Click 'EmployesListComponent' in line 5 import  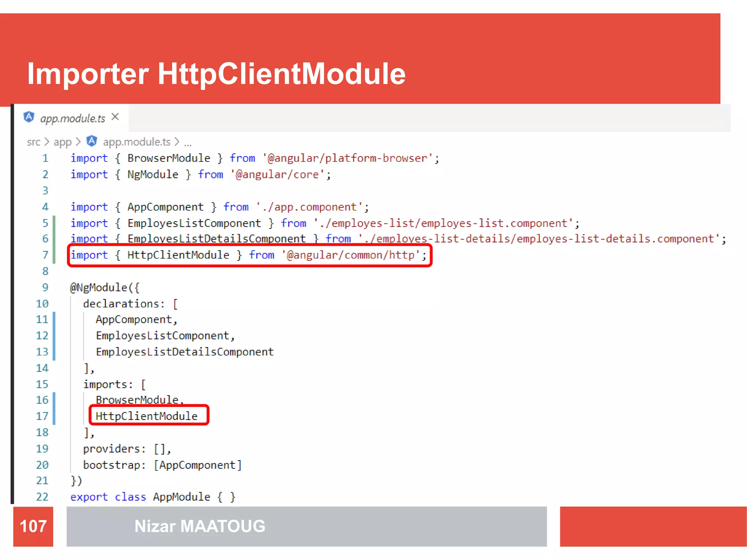[194, 223]
